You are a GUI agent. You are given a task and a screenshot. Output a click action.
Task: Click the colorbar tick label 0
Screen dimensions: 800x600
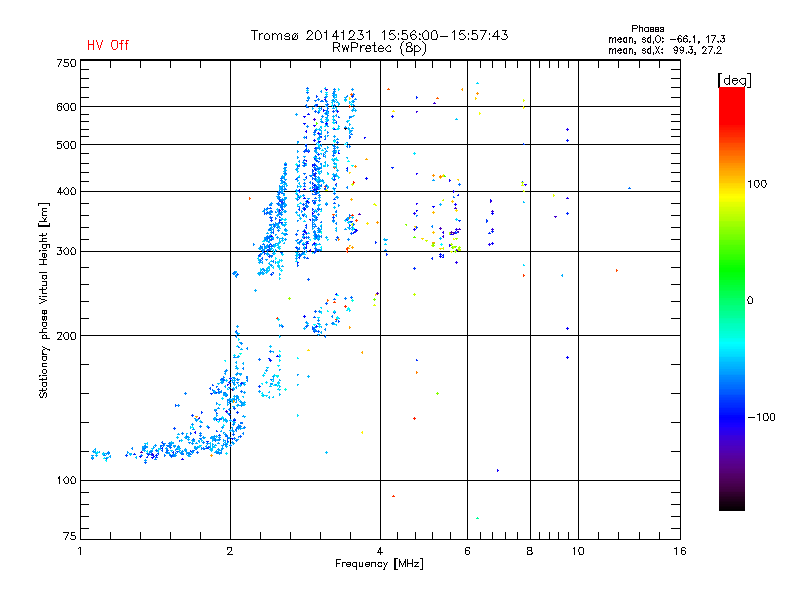coord(750,301)
